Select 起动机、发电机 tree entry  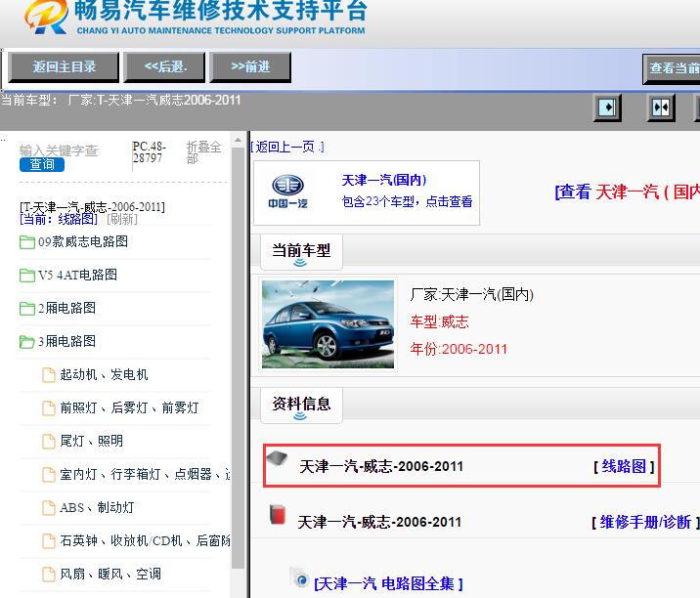104,375
